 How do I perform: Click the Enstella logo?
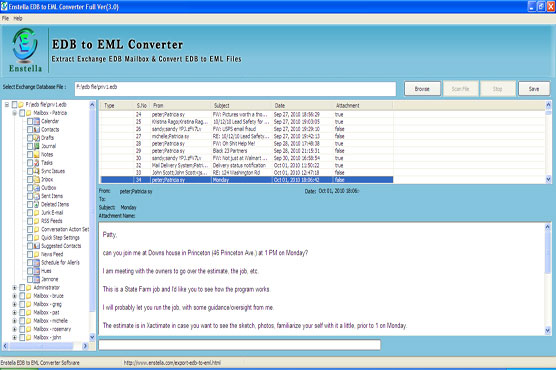pos(25,50)
